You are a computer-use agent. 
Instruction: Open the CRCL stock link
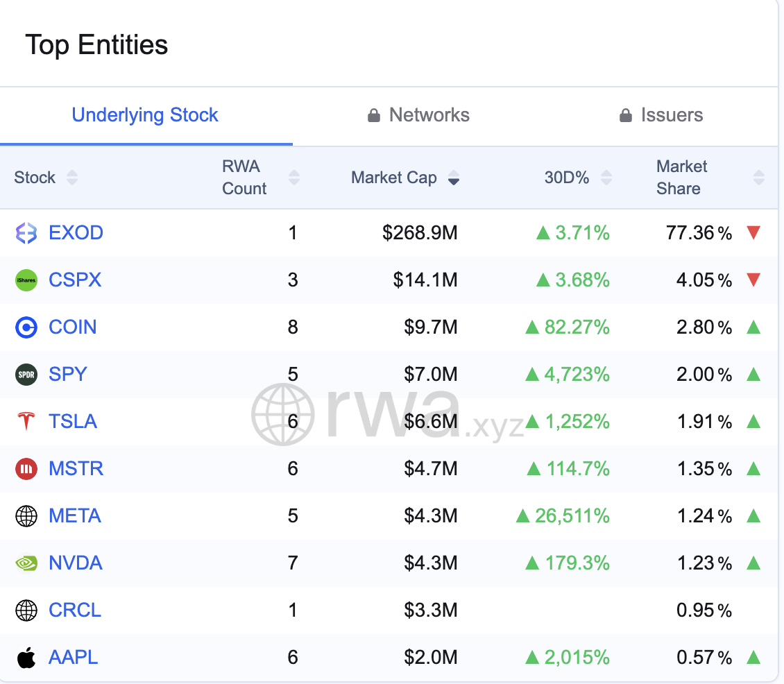(x=75, y=610)
